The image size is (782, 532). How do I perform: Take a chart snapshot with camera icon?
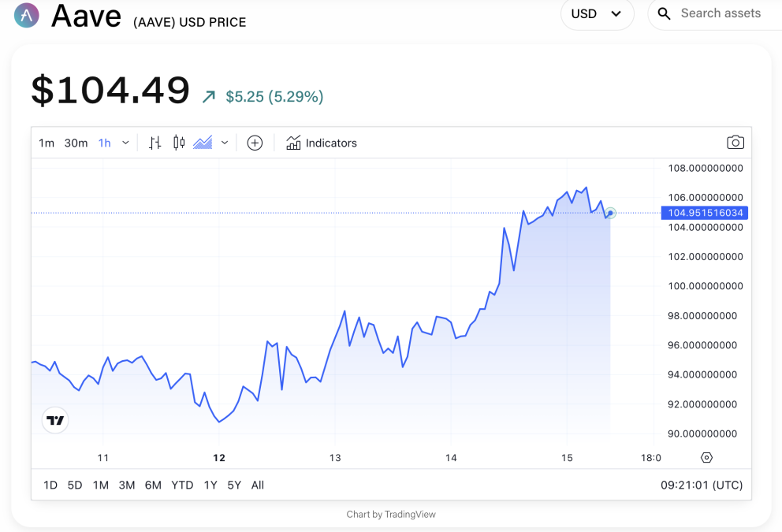click(x=735, y=142)
